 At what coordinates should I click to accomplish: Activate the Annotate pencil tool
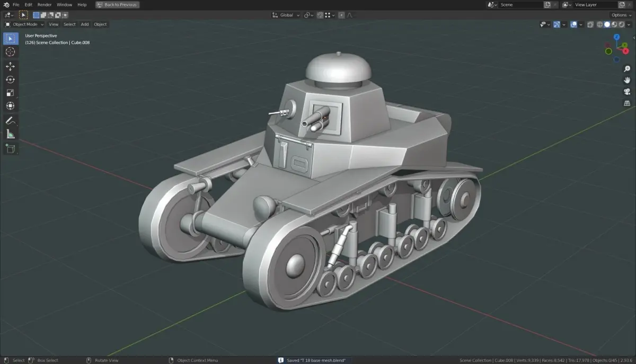click(11, 121)
